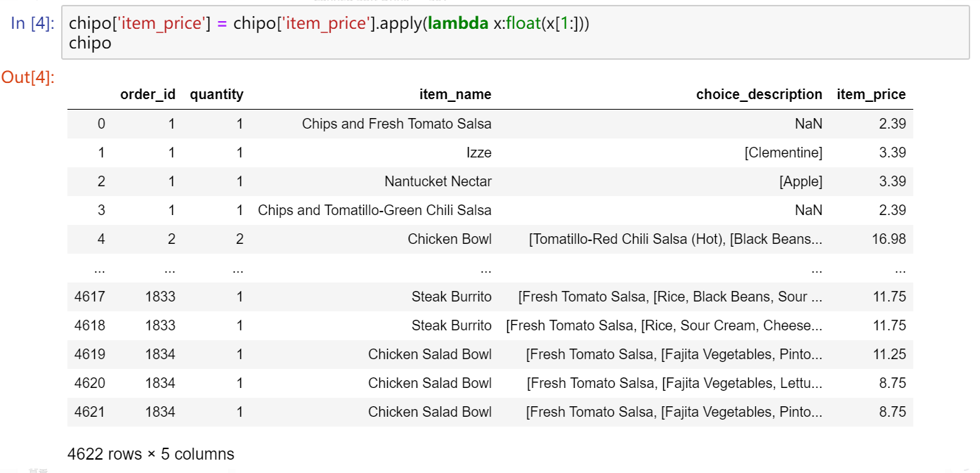980x473 pixels.
Task: Click the 11.25 price in row 4619
Action: point(889,354)
